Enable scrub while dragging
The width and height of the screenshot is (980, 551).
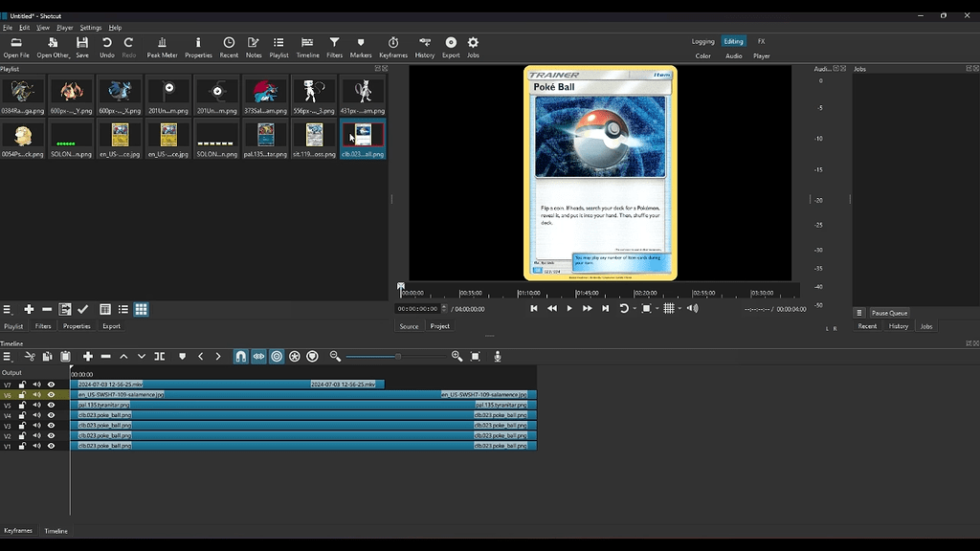pos(259,356)
